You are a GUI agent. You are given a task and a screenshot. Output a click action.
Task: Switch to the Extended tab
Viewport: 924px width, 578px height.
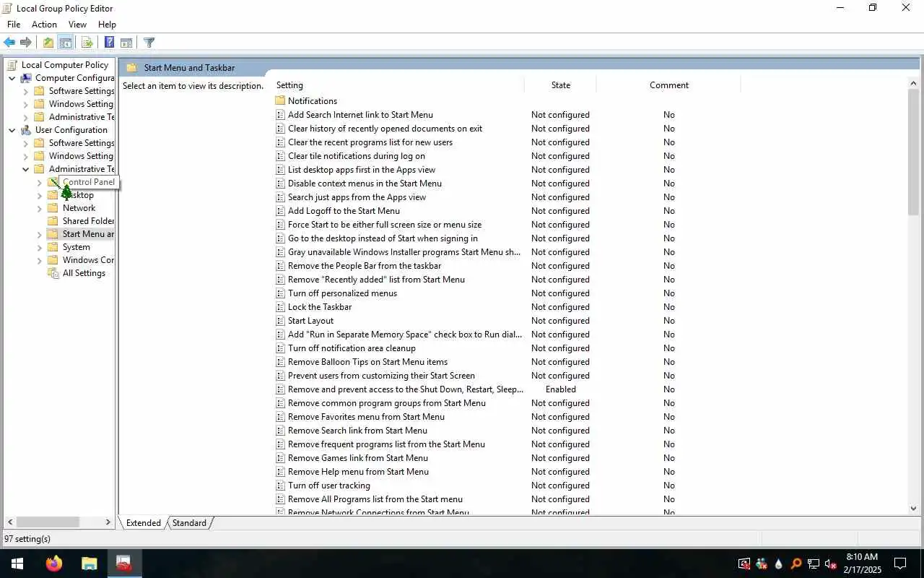(144, 523)
